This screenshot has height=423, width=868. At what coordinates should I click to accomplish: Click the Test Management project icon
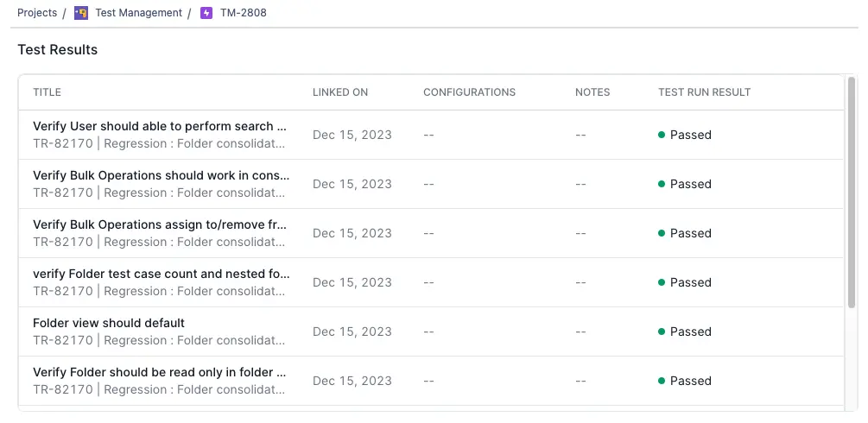(81, 13)
